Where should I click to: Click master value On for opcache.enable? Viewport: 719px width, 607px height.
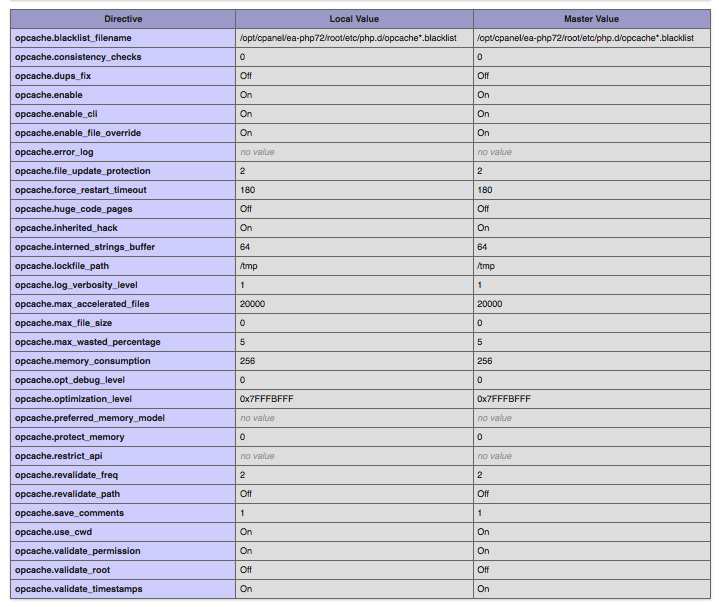pos(483,95)
